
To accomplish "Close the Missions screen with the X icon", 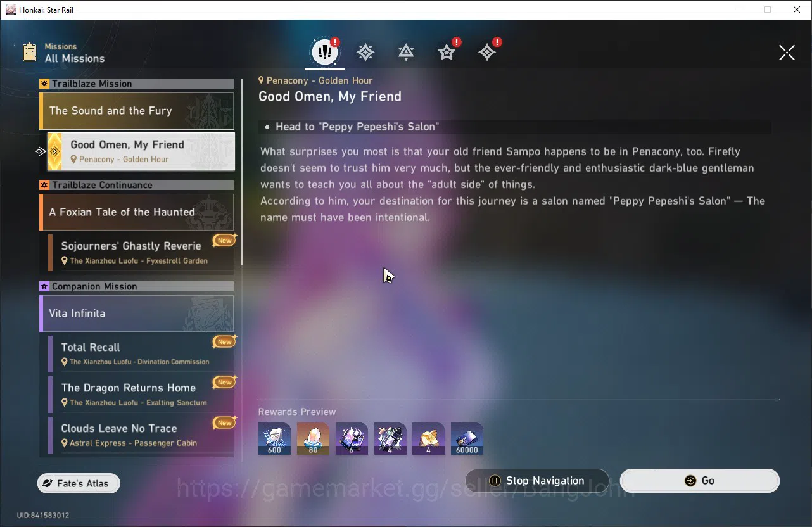I will tap(787, 53).
